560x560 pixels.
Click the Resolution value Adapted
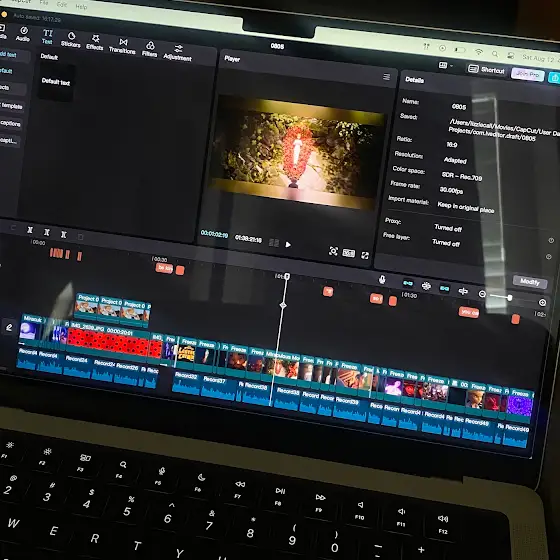click(x=455, y=160)
